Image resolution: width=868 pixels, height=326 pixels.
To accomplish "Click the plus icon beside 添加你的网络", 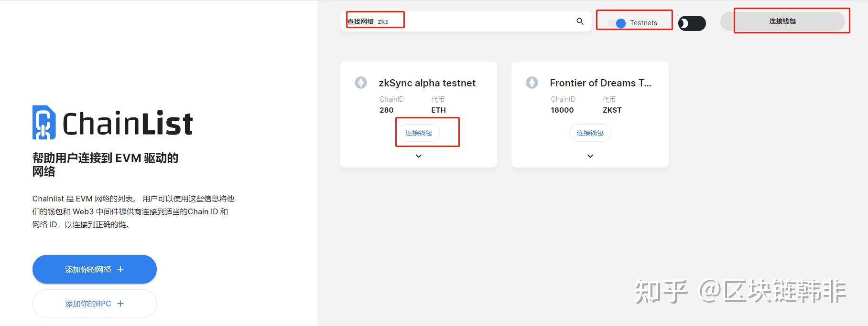I will tap(120, 269).
